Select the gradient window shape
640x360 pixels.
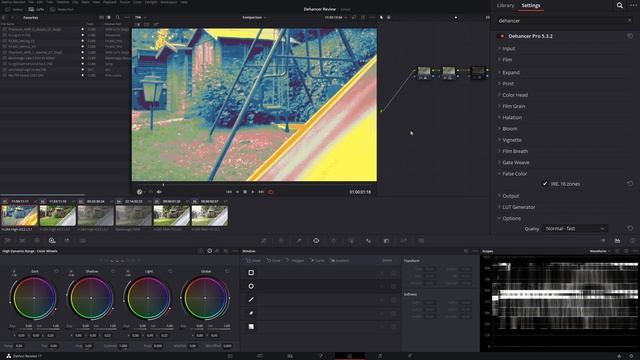pyautogui.click(x=251, y=327)
